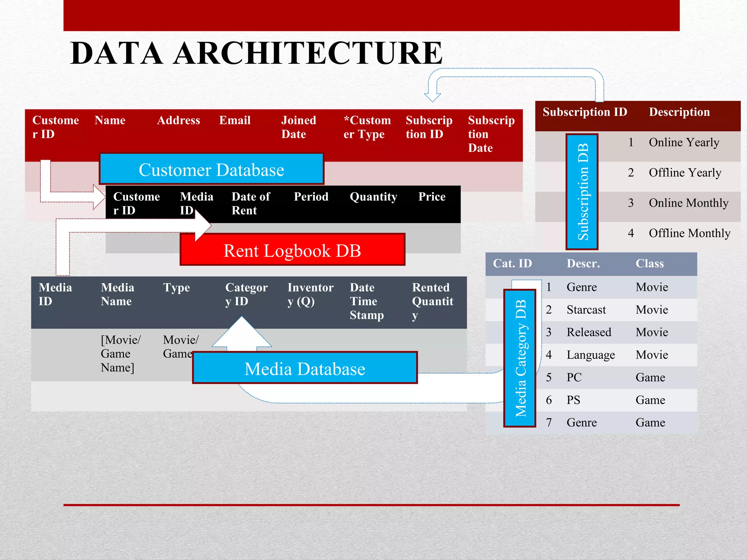Click the vertical Media Category DB label

(520, 358)
